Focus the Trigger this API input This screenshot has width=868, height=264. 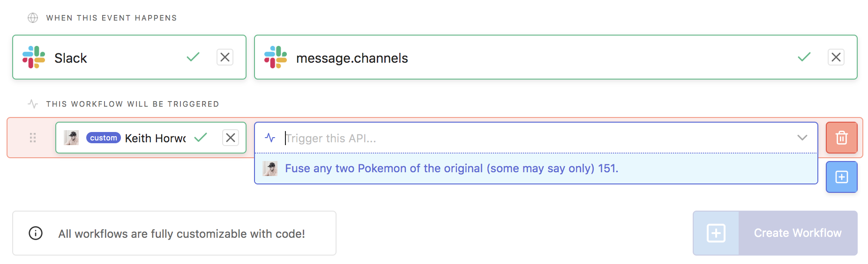point(536,138)
